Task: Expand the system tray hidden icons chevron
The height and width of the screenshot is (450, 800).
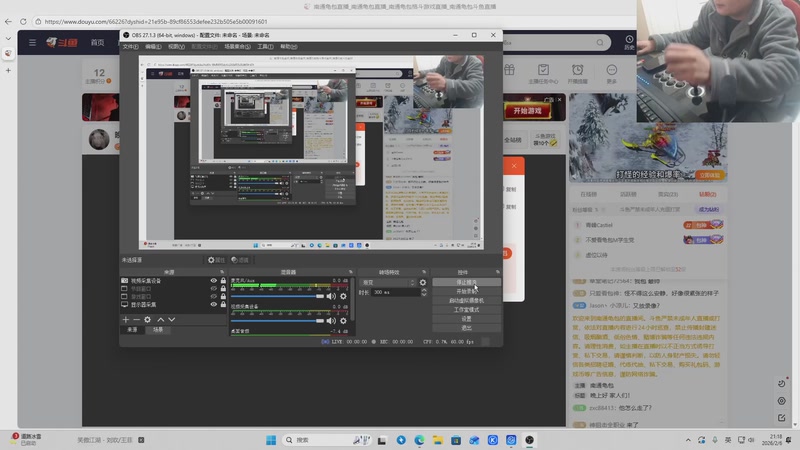Action: pyautogui.click(x=688, y=440)
